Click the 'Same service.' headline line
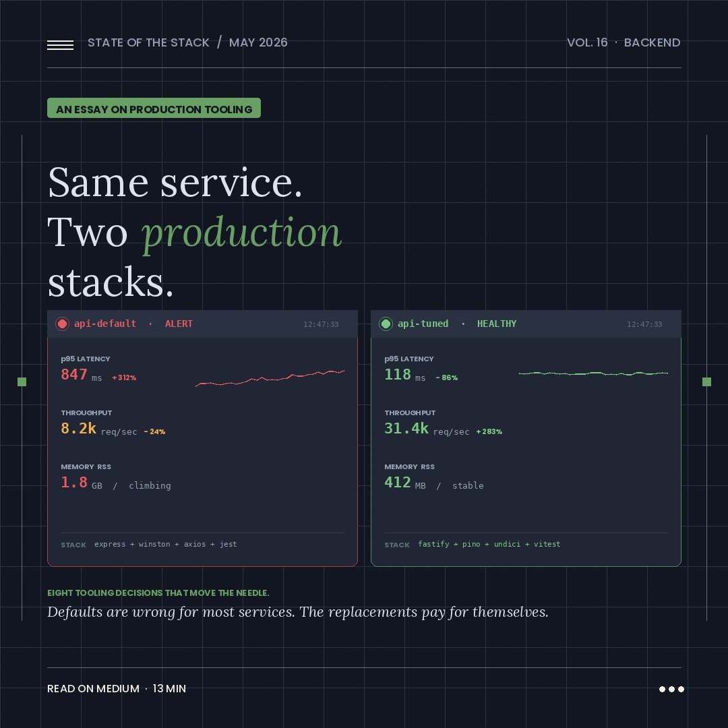This screenshot has width=728, height=728. (175, 183)
